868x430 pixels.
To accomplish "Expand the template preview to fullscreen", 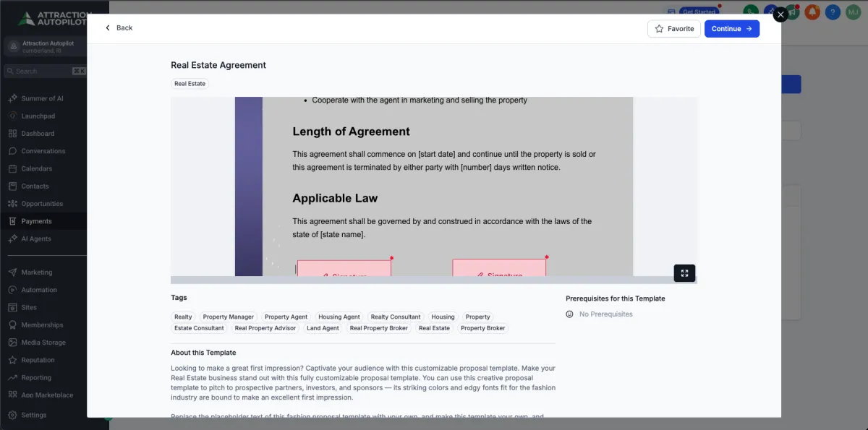I will coord(684,273).
